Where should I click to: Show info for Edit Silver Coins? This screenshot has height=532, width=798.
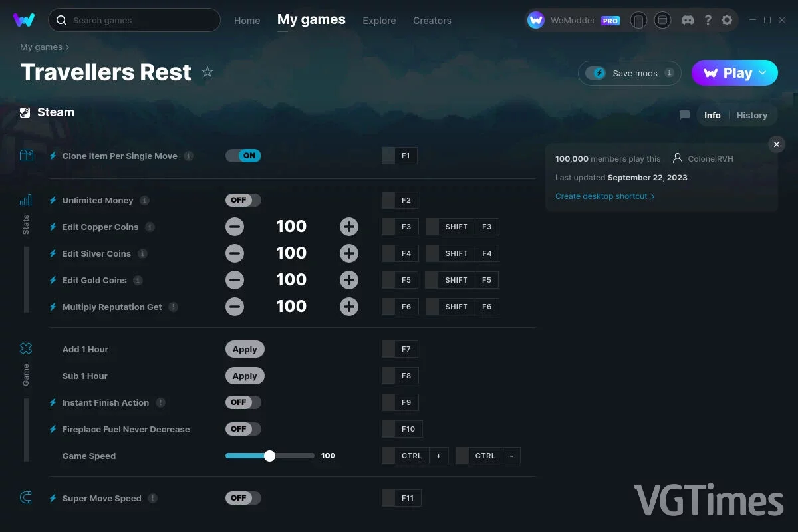(142, 253)
